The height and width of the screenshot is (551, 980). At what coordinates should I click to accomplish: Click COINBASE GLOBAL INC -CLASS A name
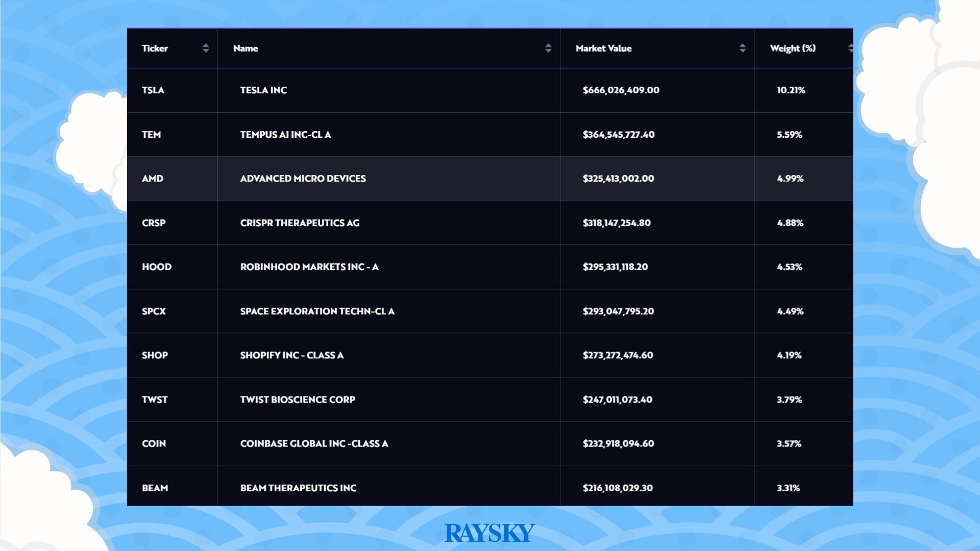[x=314, y=443]
